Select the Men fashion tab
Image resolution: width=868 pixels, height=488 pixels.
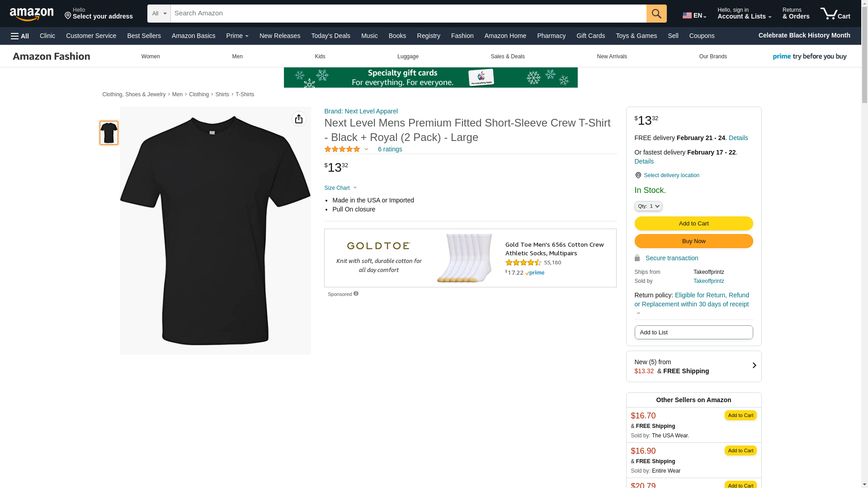point(237,56)
